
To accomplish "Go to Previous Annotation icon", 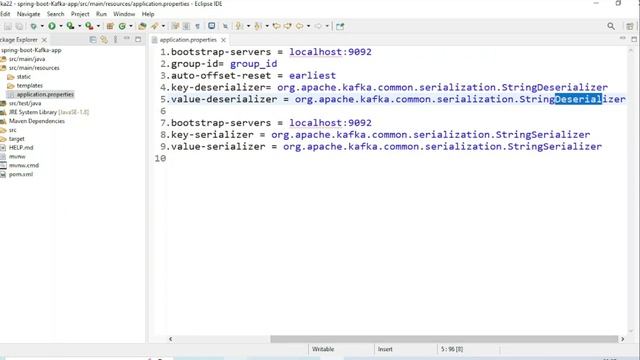I will (258, 26).
